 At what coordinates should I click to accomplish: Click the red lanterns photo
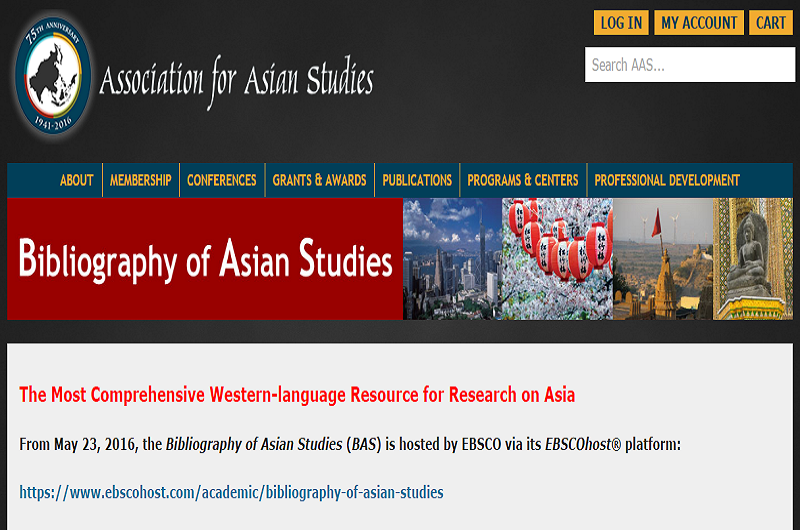click(x=557, y=259)
